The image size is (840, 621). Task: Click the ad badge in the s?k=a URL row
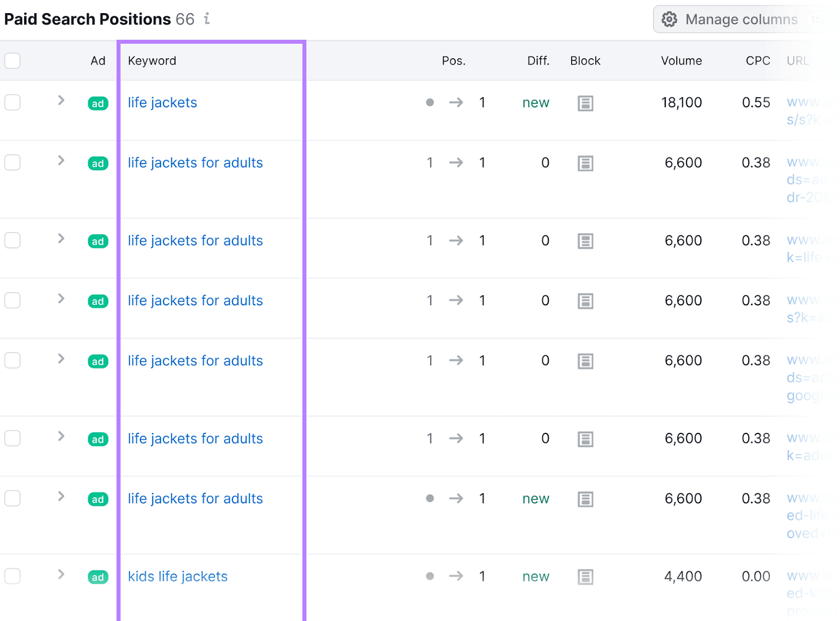click(x=98, y=301)
